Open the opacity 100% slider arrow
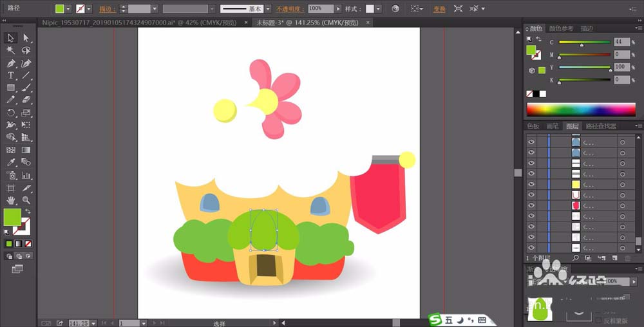The width and height of the screenshot is (644, 327). click(338, 8)
